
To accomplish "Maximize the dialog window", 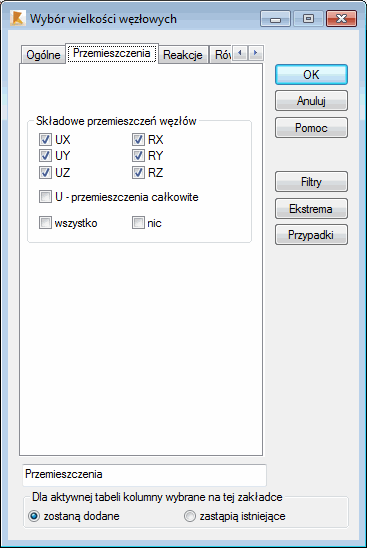I will pos(308,19).
